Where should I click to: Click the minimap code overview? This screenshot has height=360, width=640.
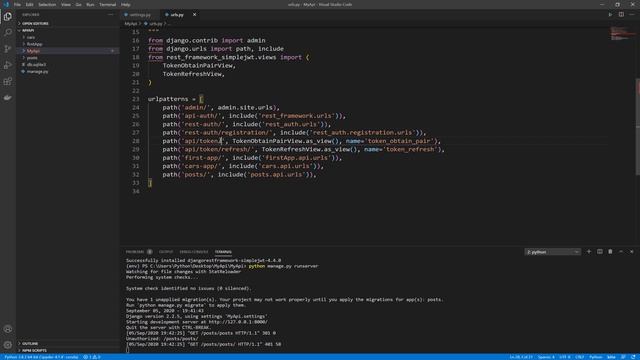pos(622,33)
